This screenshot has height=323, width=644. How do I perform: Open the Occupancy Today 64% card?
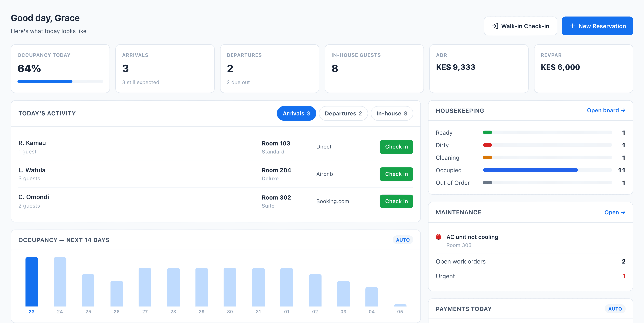[60, 69]
